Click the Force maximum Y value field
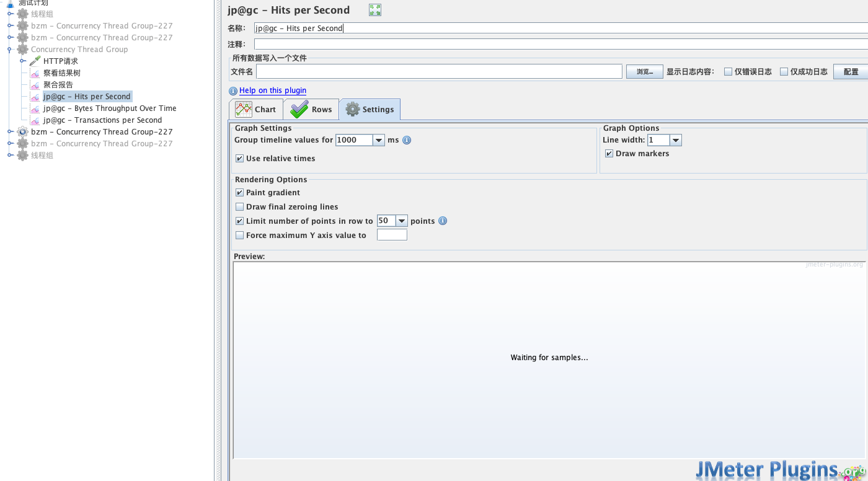The height and width of the screenshot is (481, 868). 392,235
